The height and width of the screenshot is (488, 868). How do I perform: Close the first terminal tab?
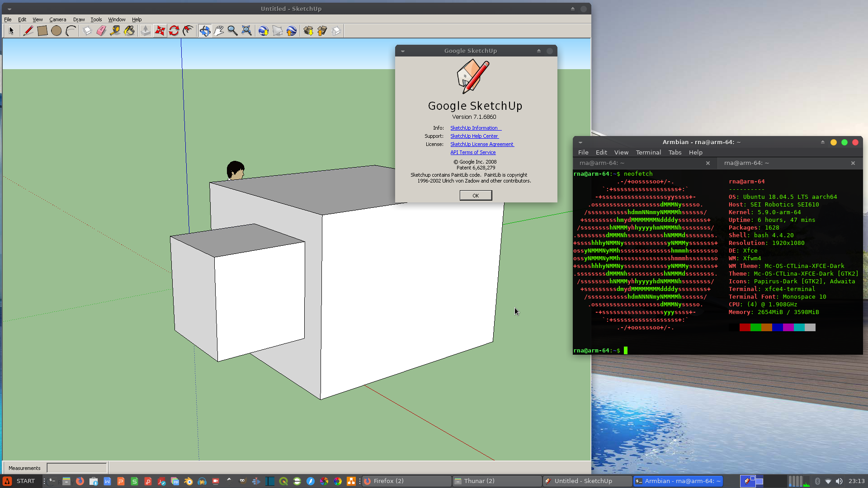[x=708, y=163]
